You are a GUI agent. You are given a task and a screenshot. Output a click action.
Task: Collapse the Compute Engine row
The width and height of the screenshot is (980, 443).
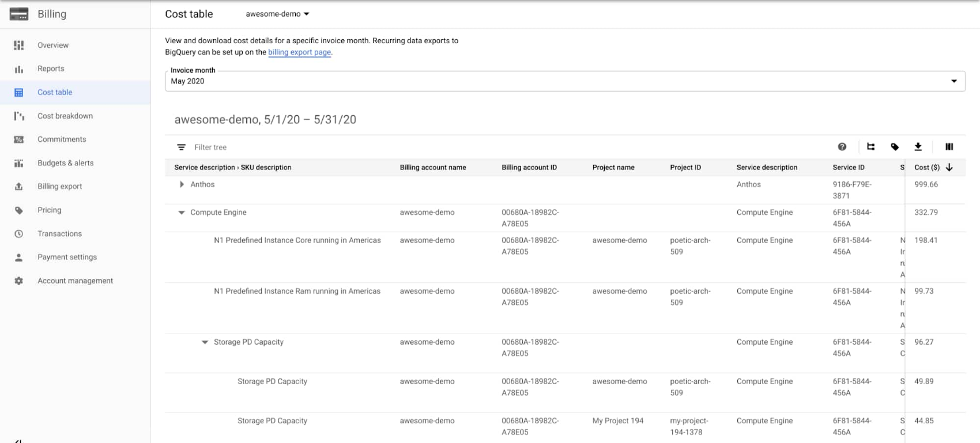182,213
